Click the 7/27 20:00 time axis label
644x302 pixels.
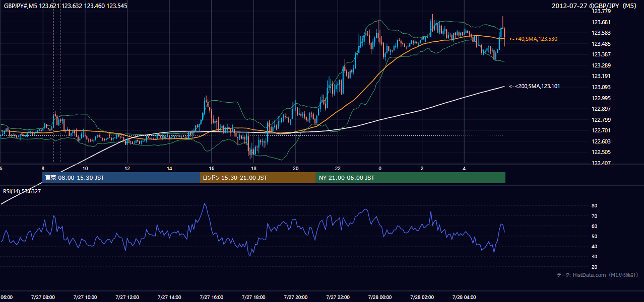coord(295,297)
